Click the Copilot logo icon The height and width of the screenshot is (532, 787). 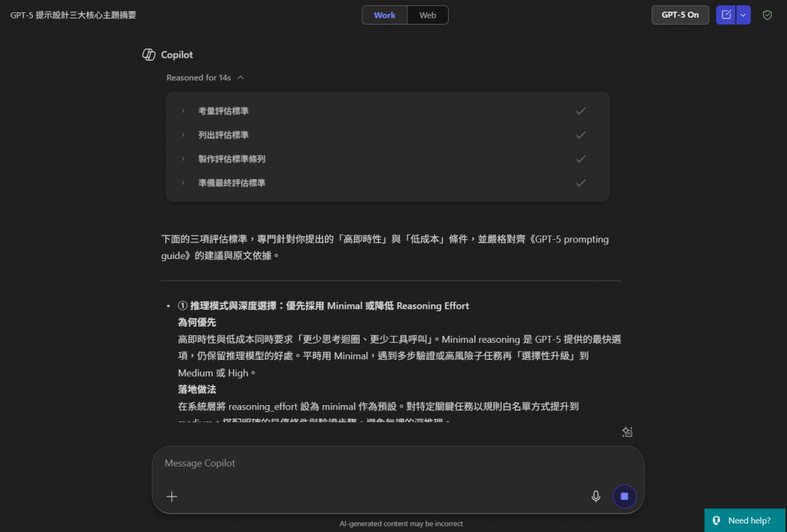(148, 55)
